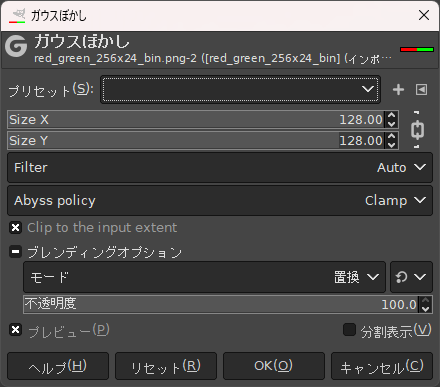
Task: Increase Size Y value with up arrow
Action: point(392,136)
